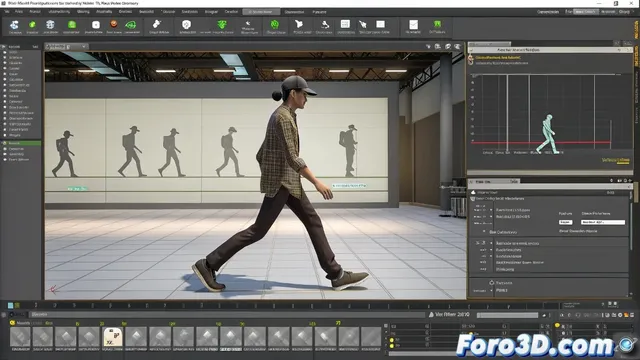Click the first blue icon in top toolbar
The image size is (640, 360).
[14, 25]
